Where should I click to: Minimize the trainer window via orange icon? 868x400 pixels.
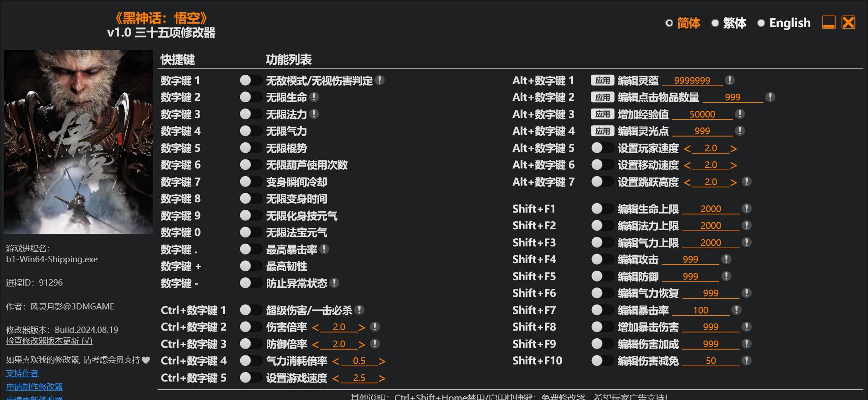coord(829,23)
